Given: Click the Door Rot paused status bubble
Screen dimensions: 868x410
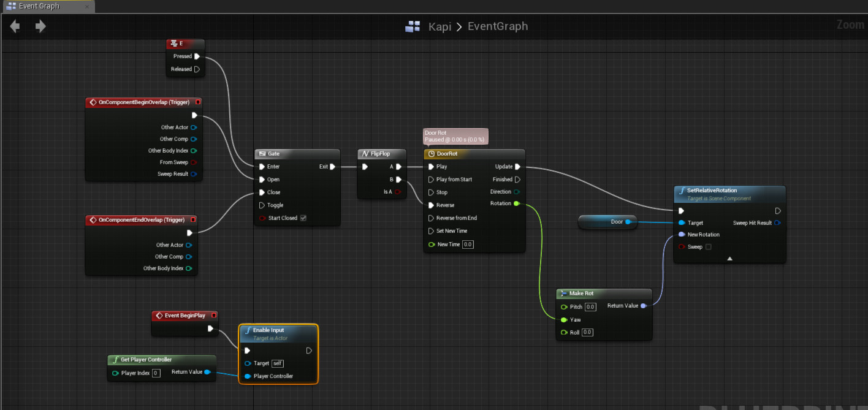Looking at the screenshot, I should pyautogui.click(x=455, y=136).
